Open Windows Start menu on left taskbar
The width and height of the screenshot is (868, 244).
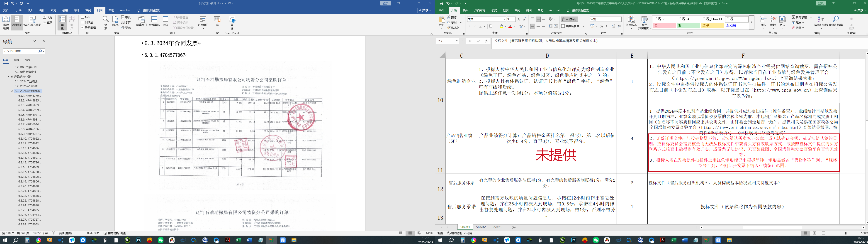point(5,240)
